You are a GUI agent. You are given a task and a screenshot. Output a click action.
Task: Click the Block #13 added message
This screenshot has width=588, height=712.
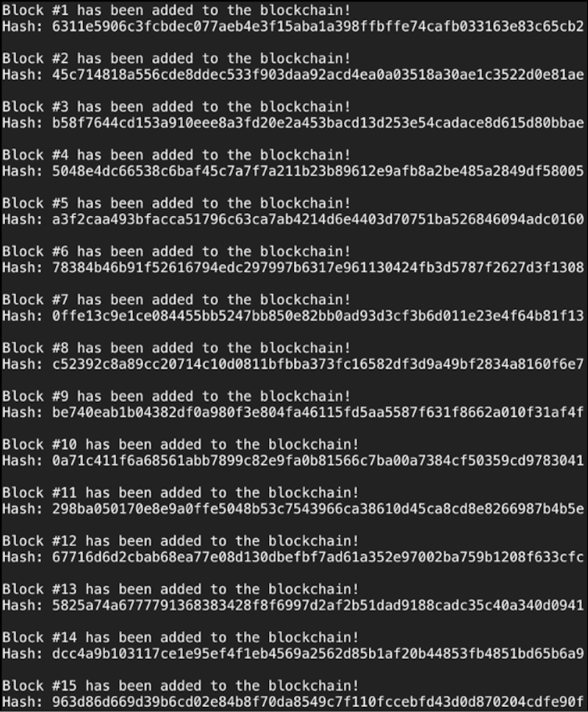click(x=180, y=589)
